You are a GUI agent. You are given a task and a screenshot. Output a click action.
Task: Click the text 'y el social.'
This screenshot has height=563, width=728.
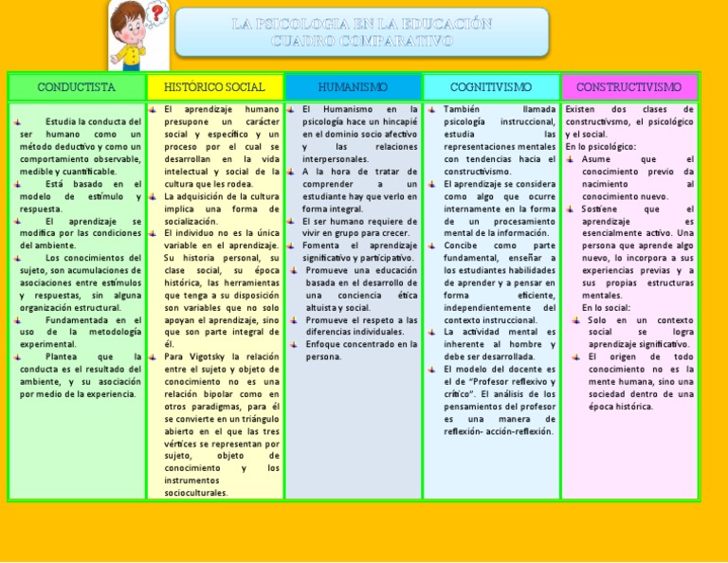coord(586,135)
